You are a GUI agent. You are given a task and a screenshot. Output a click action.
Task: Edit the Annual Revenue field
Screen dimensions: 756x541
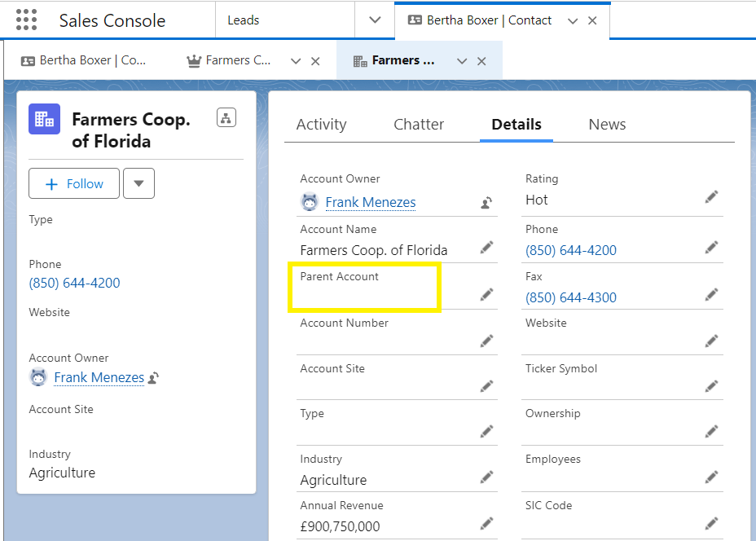487,523
